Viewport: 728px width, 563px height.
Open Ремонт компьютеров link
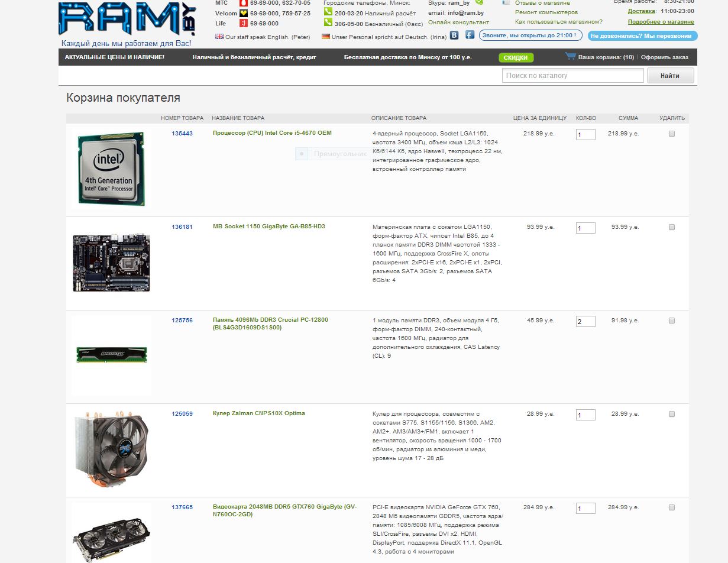click(x=546, y=12)
